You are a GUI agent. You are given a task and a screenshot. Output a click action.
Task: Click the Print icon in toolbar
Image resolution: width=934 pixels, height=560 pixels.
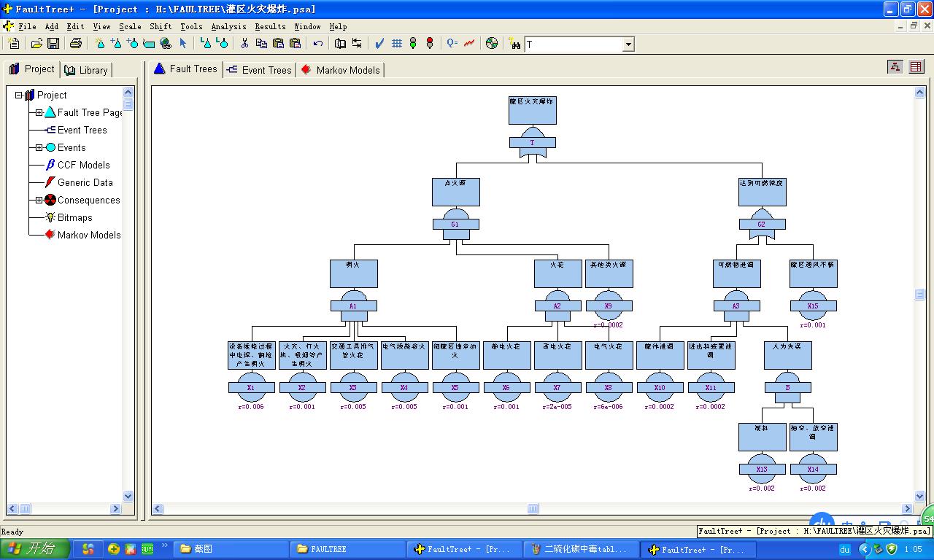click(75, 44)
